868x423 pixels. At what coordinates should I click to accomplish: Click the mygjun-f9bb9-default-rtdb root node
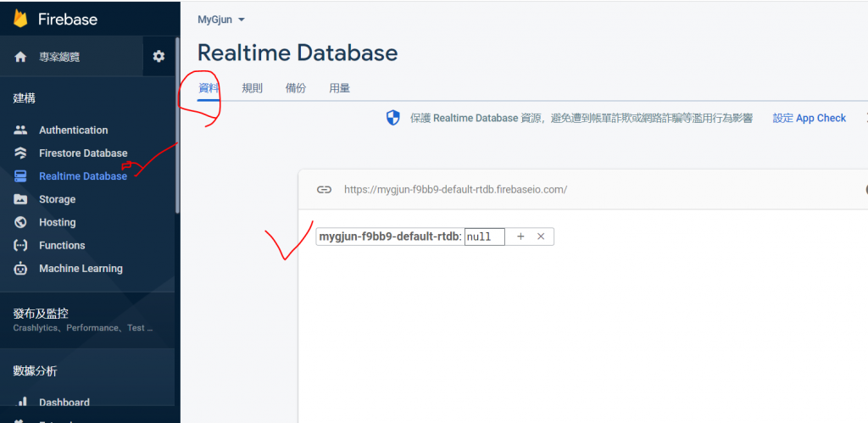[x=389, y=237]
